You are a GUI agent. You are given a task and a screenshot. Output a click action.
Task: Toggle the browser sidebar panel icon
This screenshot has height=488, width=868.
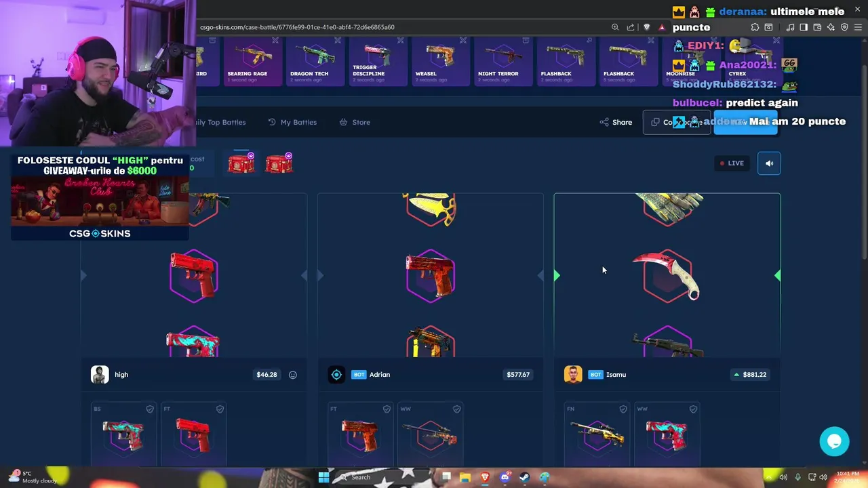(804, 27)
